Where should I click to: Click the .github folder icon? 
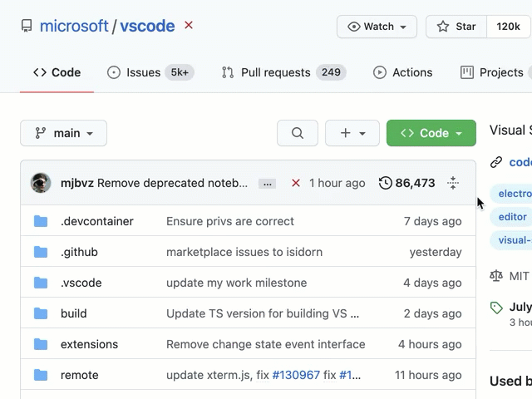(41, 252)
